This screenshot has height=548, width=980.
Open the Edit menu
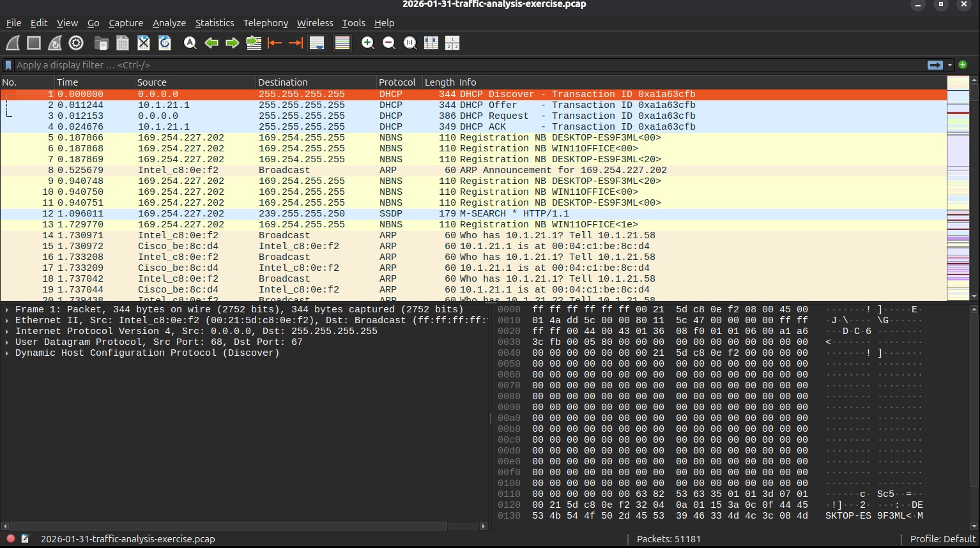[39, 23]
